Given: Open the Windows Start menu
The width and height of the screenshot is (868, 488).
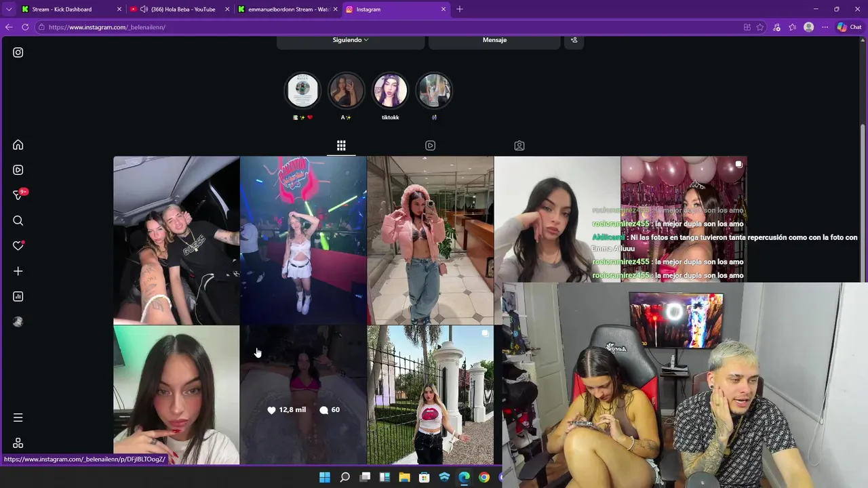Looking at the screenshot, I should [x=325, y=477].
